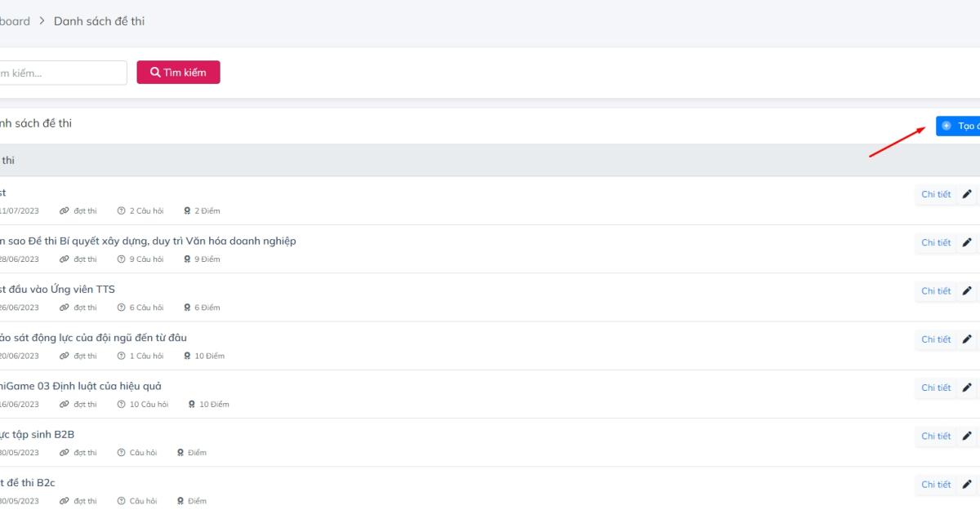Edit the Định luật của hiệu quả exam
The image size is (980, 514).
[x=968, y=388]
